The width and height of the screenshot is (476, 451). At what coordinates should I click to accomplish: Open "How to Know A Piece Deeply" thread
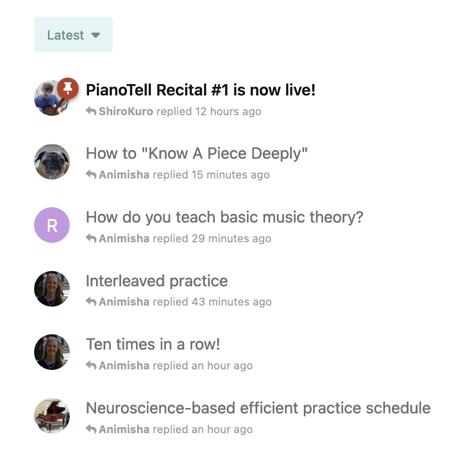click(x=196, y=153)
